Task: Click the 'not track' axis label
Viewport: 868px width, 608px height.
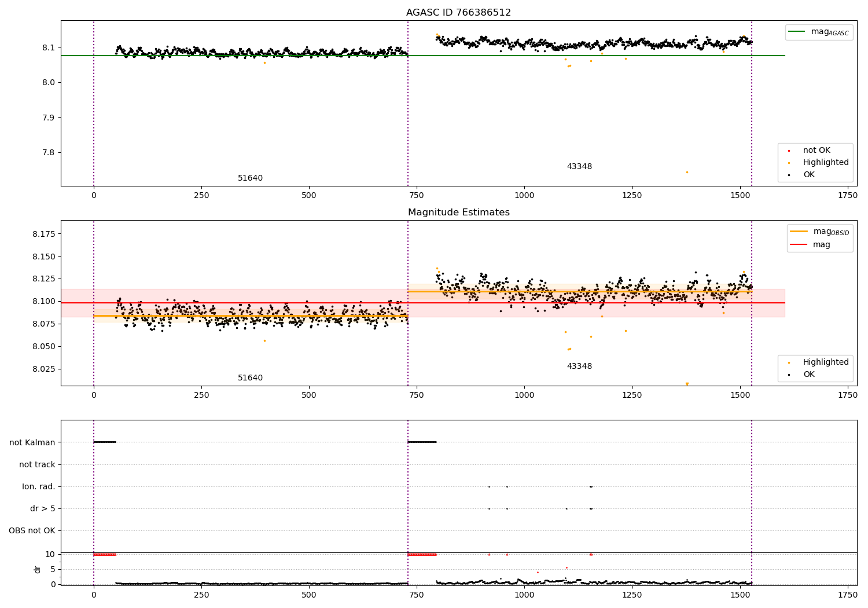Action: click(x=37, y=464)
